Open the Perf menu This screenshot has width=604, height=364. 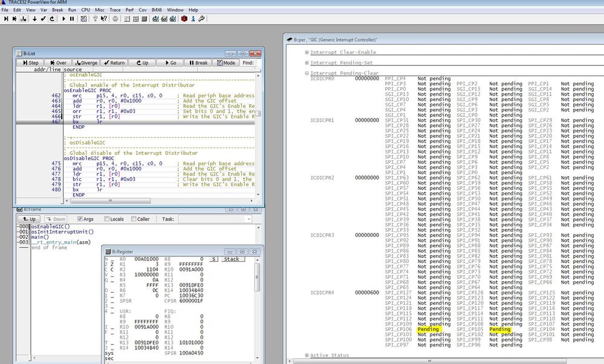[x=129, y=10]
